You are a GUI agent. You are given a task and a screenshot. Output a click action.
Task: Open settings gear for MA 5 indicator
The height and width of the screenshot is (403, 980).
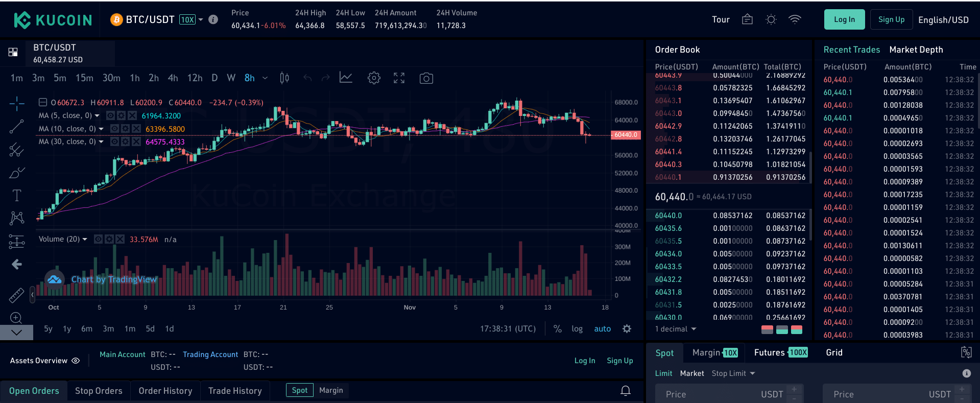click(x=121, y=115)
